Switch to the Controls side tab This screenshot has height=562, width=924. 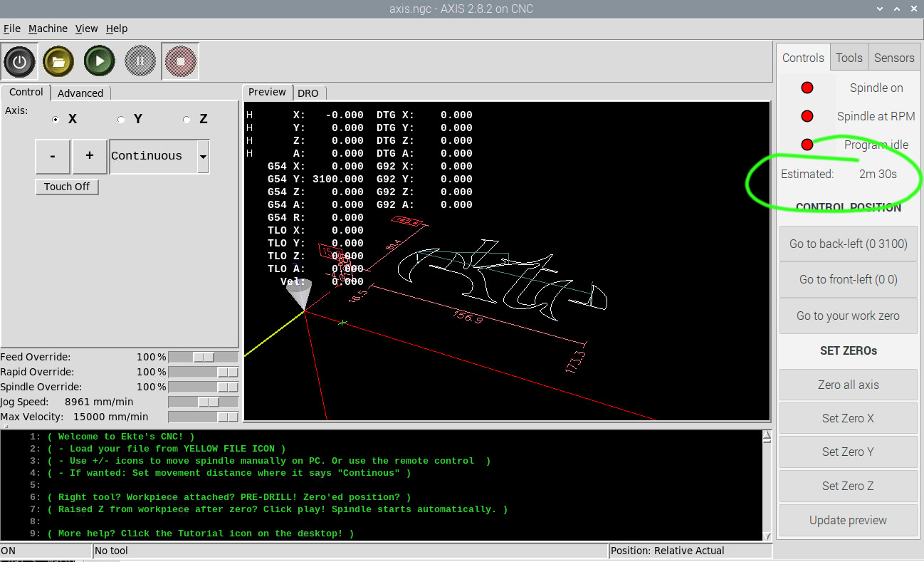point(803,58)
